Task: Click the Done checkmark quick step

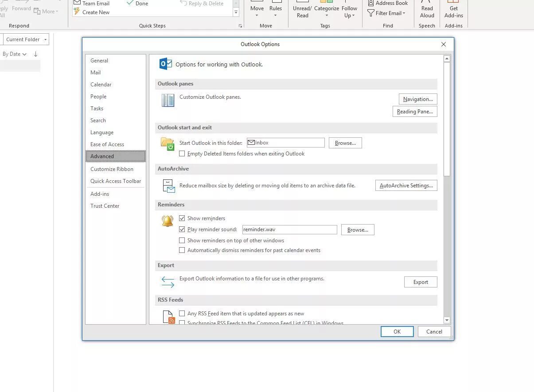Action: pyautogui.click(x=137, y=3)
